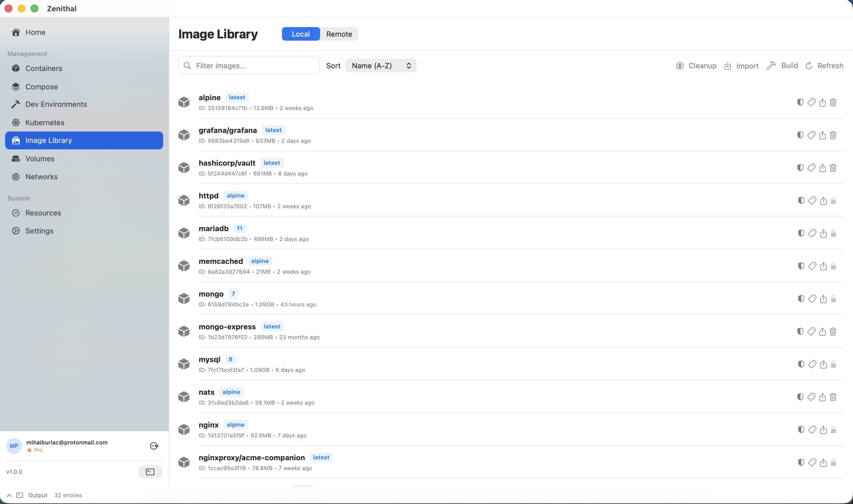The image size is (853, 504).
Task: Open the account options menu beside the email
Action: tap(154, 446)
